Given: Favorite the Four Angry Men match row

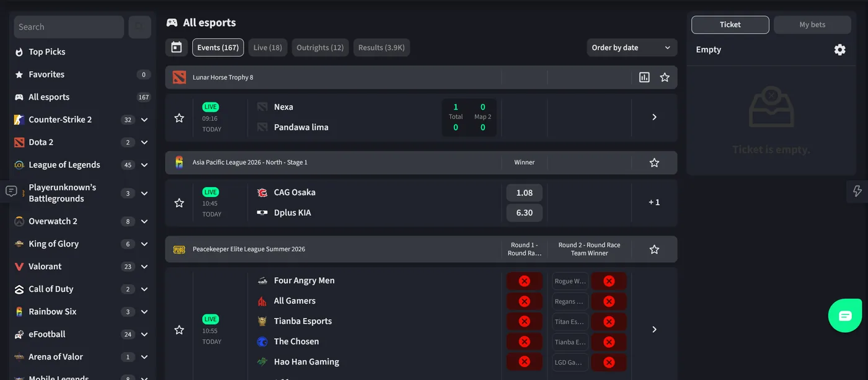Looking at the screenshot, I should click(179, 330).
